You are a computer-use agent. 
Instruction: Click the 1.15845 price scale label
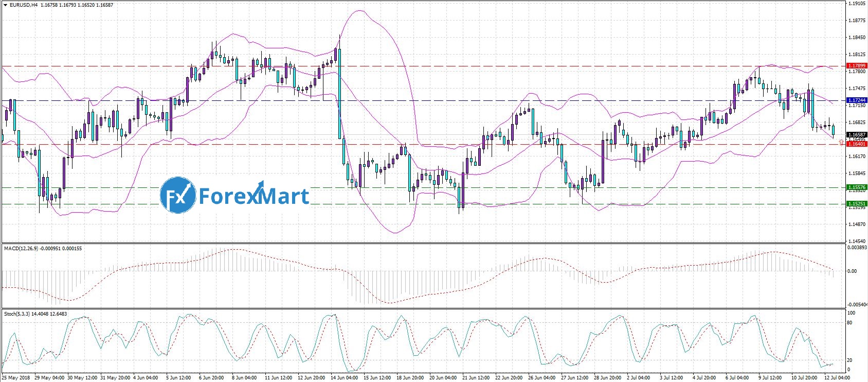857,173
